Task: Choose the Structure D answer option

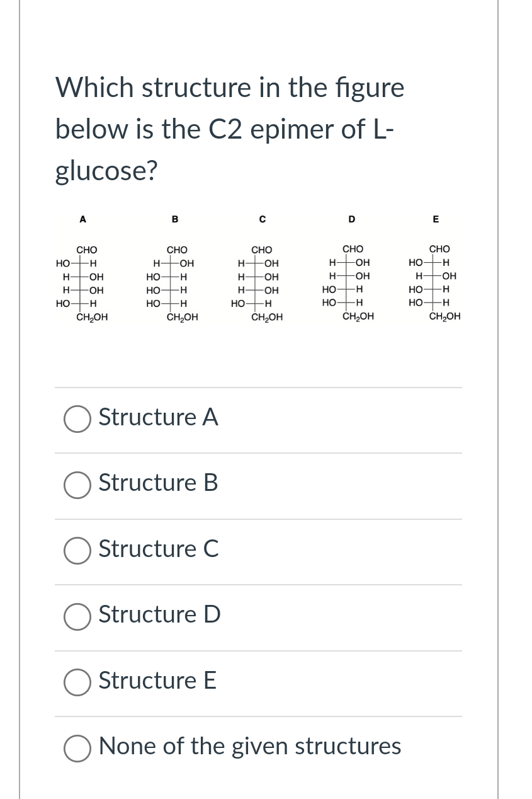Action: [77, 617]
